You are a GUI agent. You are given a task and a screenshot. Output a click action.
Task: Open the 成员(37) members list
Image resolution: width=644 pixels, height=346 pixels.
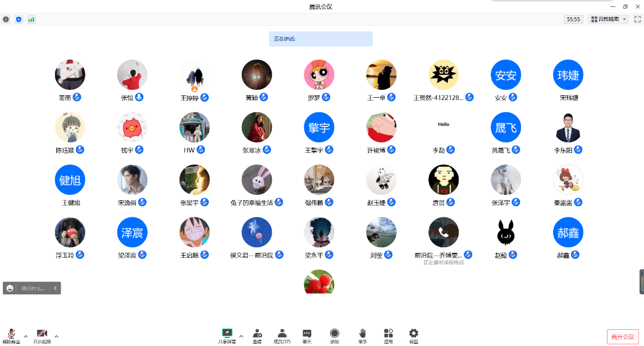pyautogui.click(x=282, y=336)
